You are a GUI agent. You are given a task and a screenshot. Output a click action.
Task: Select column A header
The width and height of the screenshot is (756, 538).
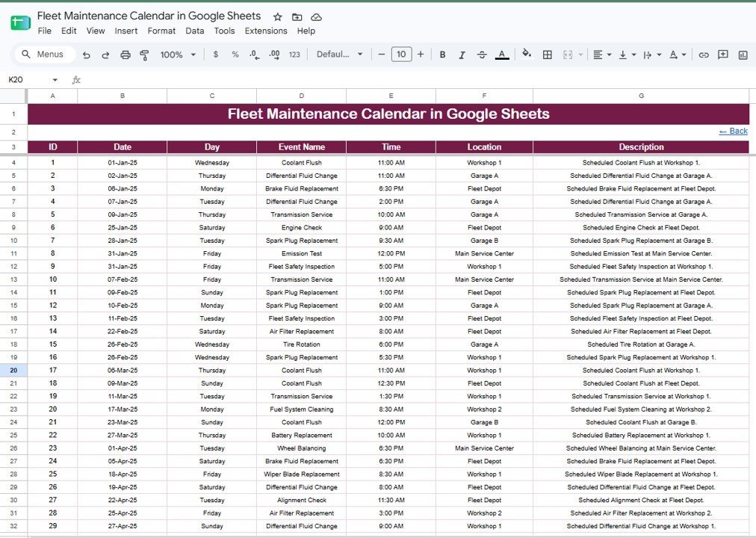[x=52, y=96]
